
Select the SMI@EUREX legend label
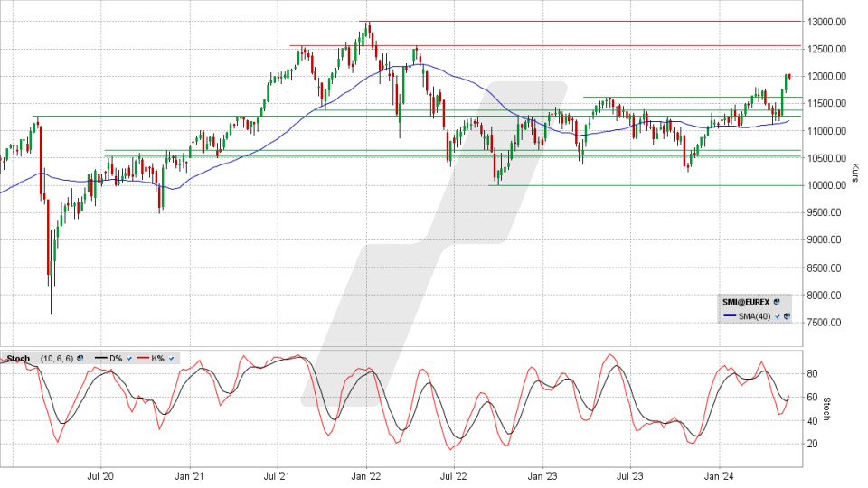tap(746, 302)
